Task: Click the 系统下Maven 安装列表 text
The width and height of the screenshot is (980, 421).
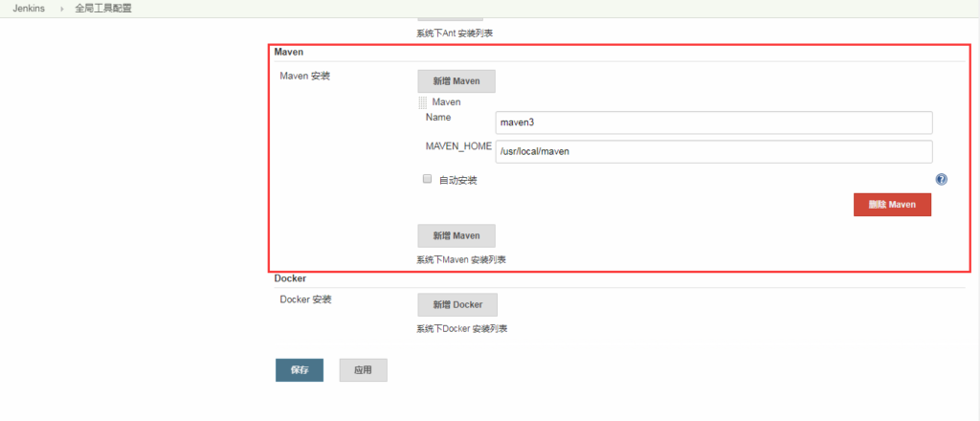Action: (x=461, y=259)
